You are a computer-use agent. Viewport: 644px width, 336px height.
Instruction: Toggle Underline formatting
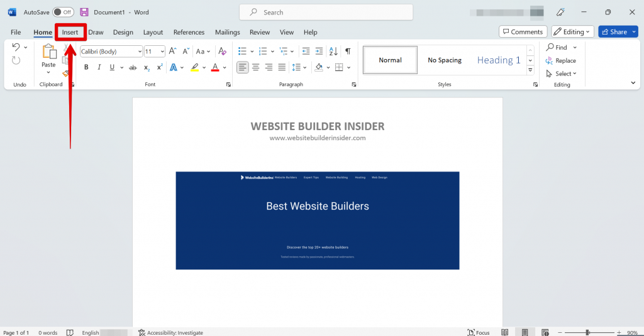tap(112, 67)
